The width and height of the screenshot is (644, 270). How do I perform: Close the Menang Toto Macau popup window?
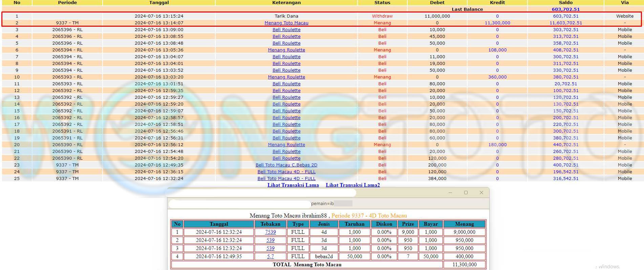click(x=481, y=193)
